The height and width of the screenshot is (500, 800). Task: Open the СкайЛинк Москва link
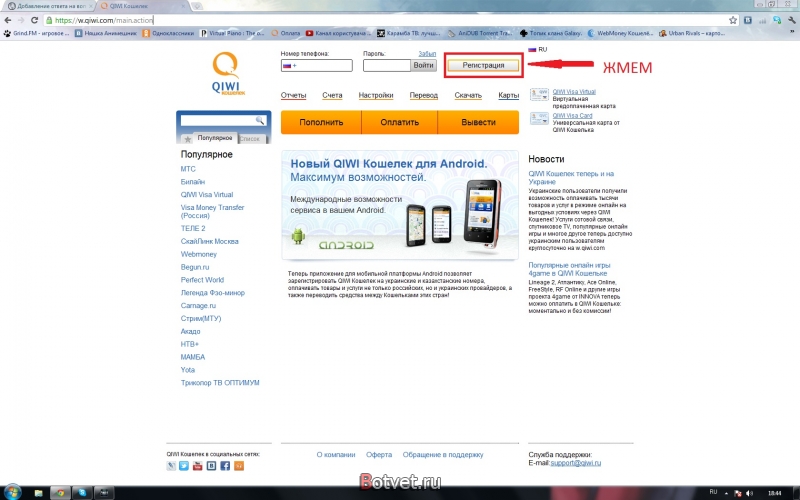tap(209, 241)
